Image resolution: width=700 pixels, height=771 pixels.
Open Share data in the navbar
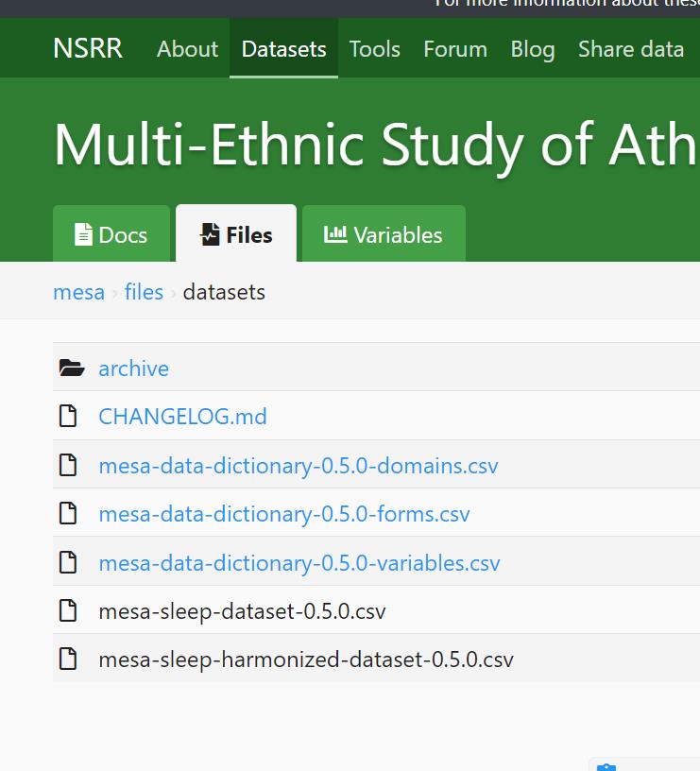coord(630,49)
